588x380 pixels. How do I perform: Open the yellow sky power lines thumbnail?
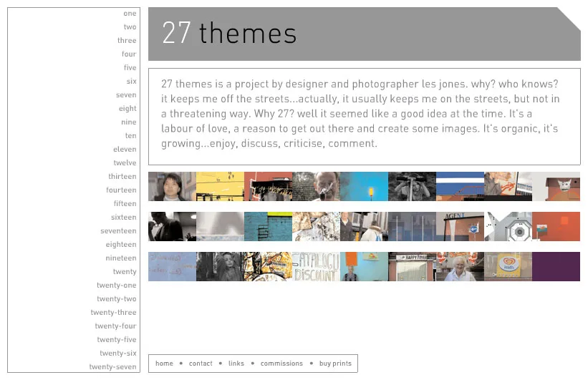pyautogui.click(x=220, y=186)
